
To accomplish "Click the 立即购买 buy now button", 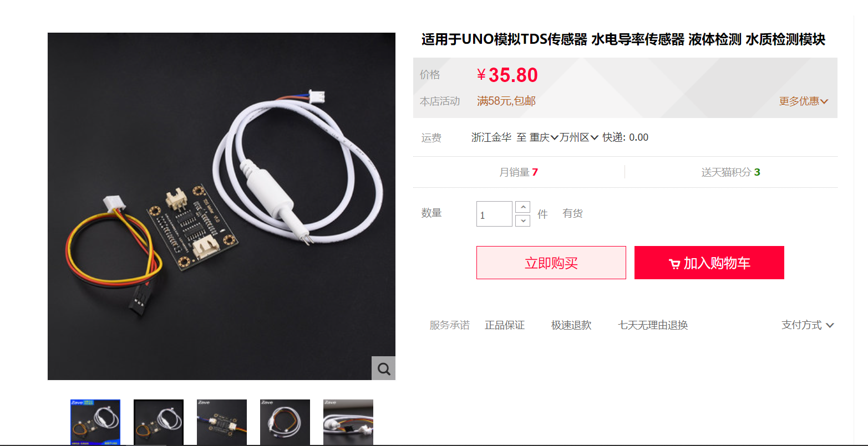I will click(x=551, y=263).
